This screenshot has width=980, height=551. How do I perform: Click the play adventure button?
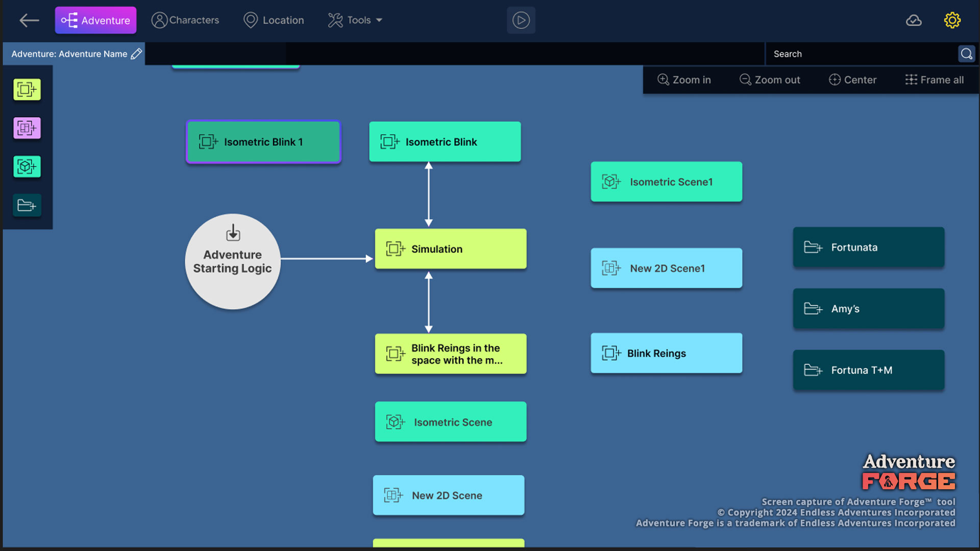(x=521, y=20)
